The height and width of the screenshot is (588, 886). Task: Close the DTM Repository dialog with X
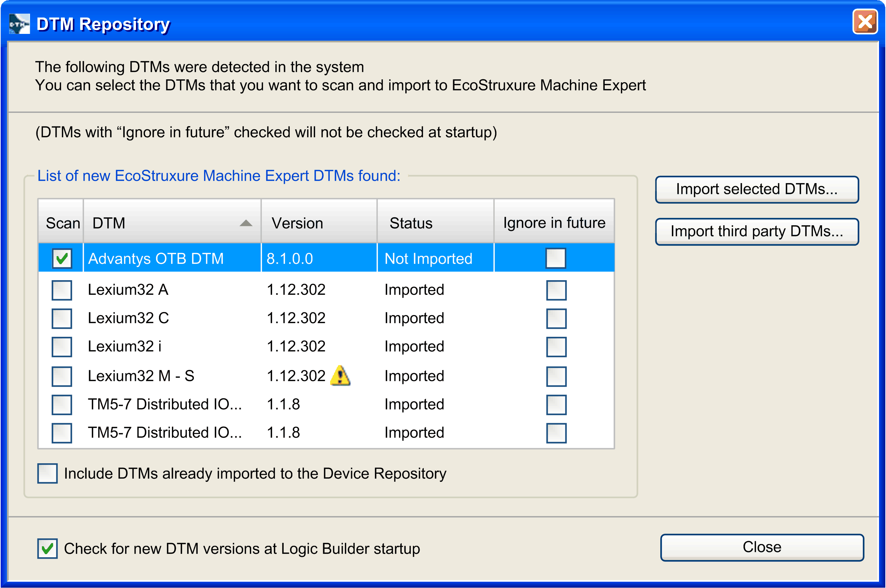tap(865, 22)
